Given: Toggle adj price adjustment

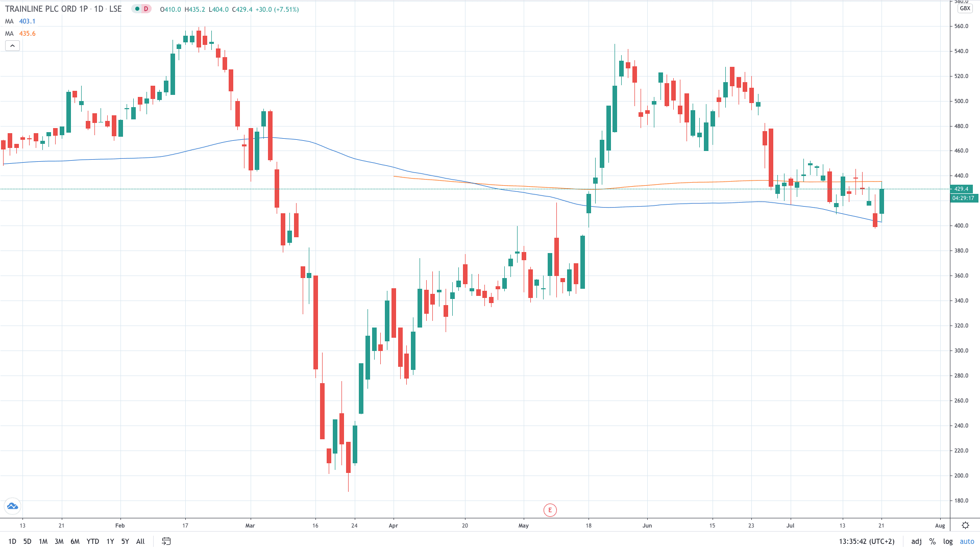Looking at the screenshot, I should click(x=917, y=541).
